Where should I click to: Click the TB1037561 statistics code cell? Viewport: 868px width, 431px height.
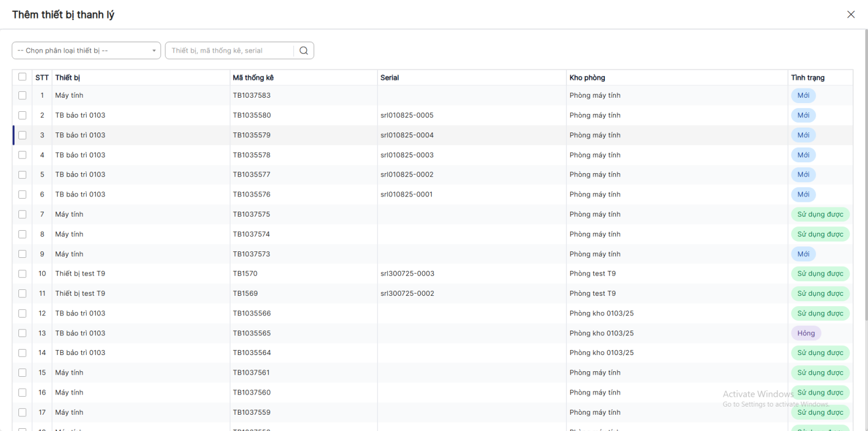coord(251,372)
